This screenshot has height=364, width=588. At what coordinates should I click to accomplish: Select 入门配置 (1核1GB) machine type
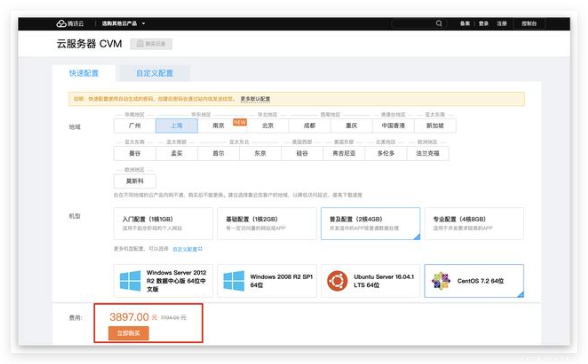[163, 223]
